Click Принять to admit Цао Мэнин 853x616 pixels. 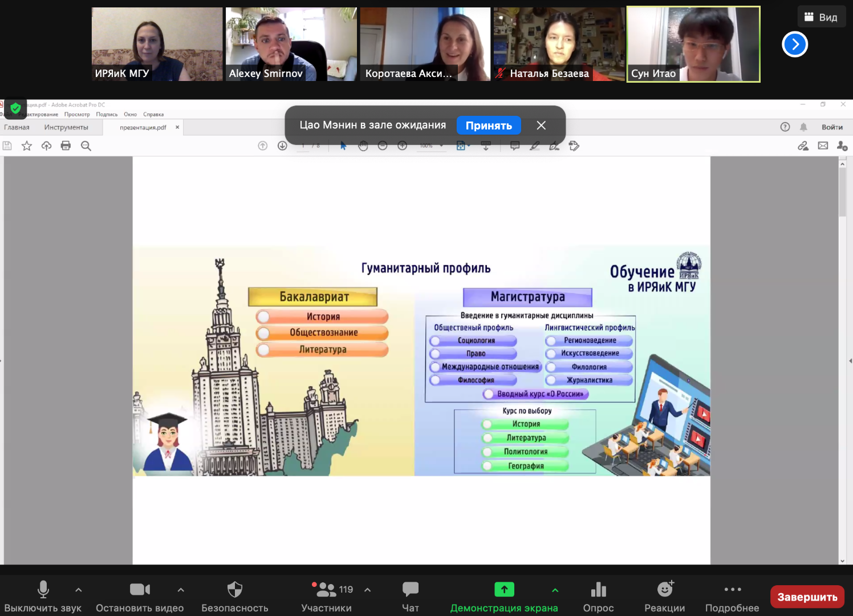click(489, 125)
